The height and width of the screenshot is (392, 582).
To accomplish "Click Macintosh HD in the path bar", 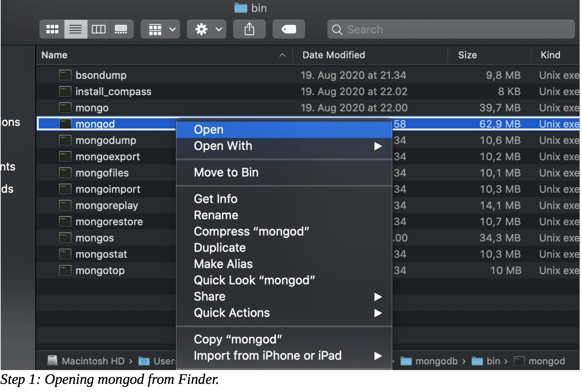I will (x=93, y=361).
